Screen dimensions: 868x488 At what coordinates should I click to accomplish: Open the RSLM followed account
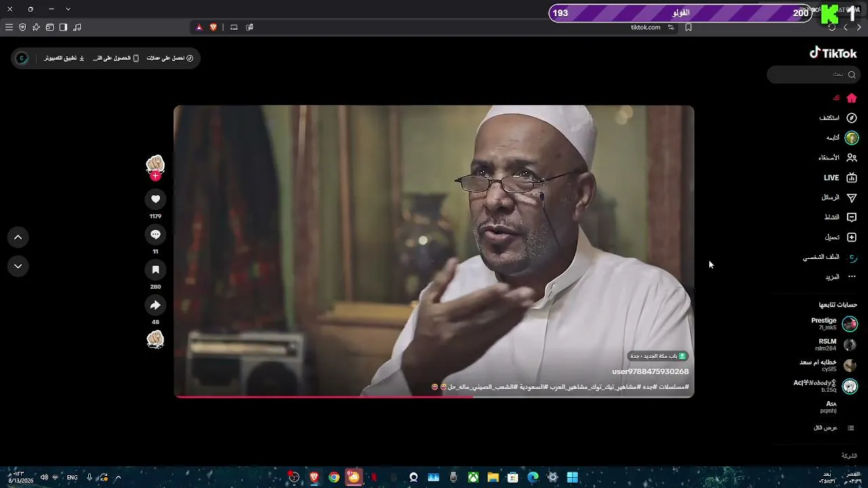[835, 344]
